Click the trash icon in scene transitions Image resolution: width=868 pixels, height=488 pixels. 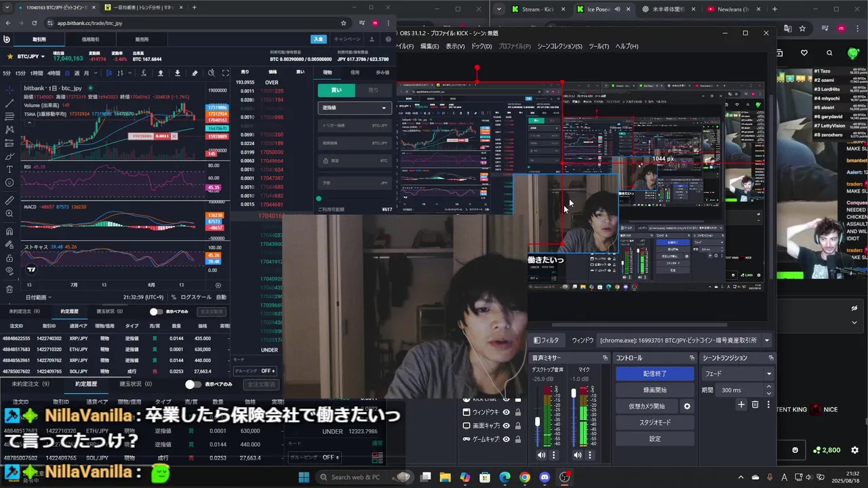click(755, 405)
